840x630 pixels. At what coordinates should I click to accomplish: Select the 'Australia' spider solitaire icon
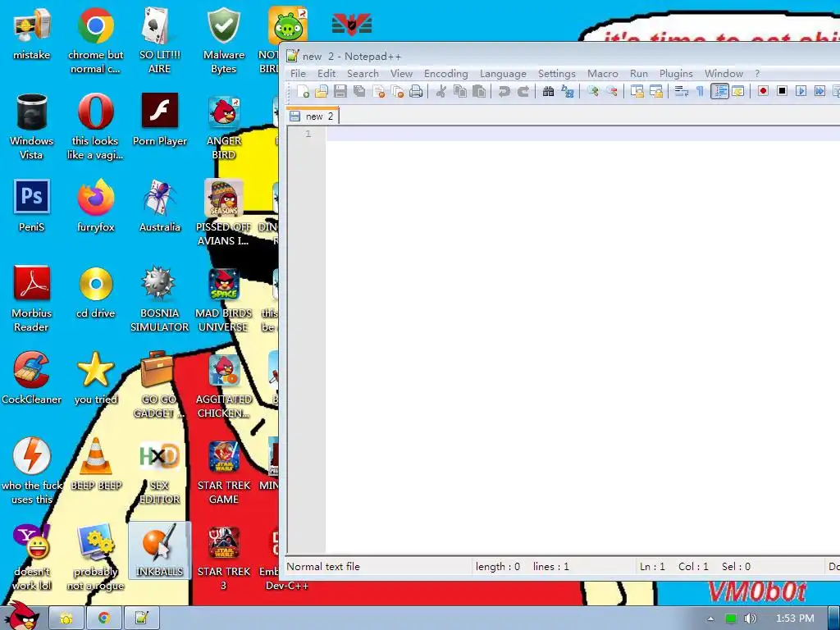point(160,206)
